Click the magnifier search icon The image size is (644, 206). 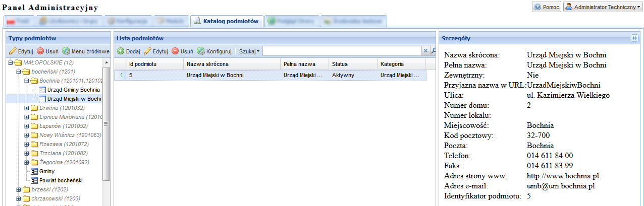point(433,51)
